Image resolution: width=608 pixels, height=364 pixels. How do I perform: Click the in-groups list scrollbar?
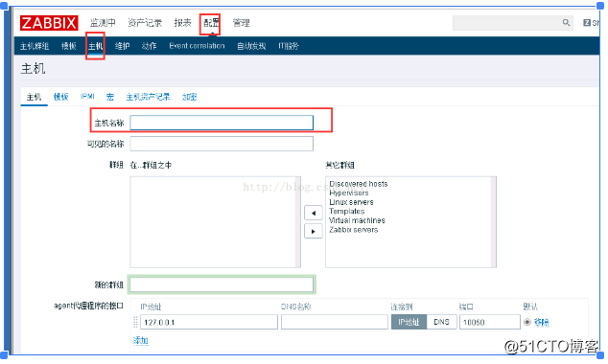298,222
